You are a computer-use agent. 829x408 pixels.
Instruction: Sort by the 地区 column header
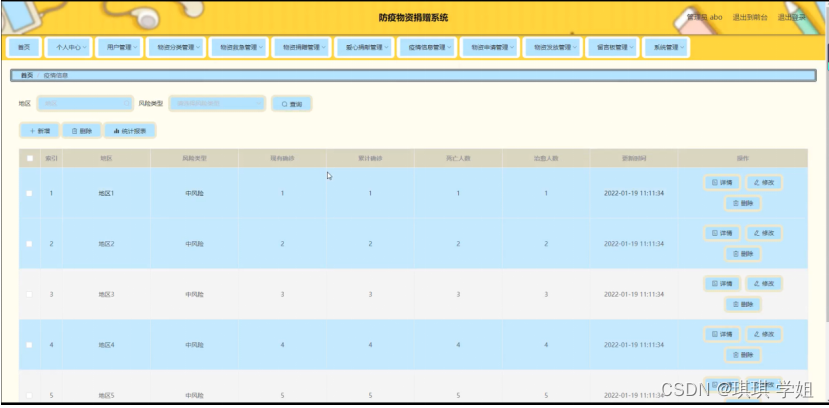tap(106, 158)
